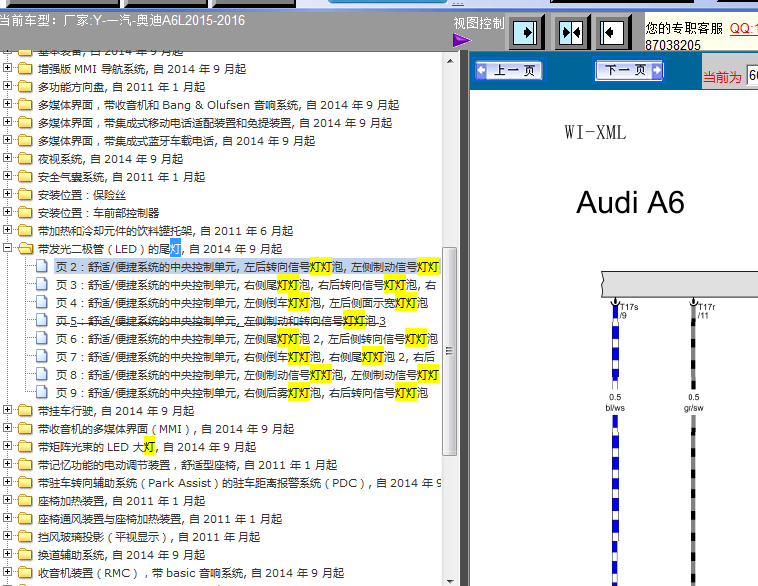Open the 页 6 document entry

pyautogui.click(x=247, y=338)
